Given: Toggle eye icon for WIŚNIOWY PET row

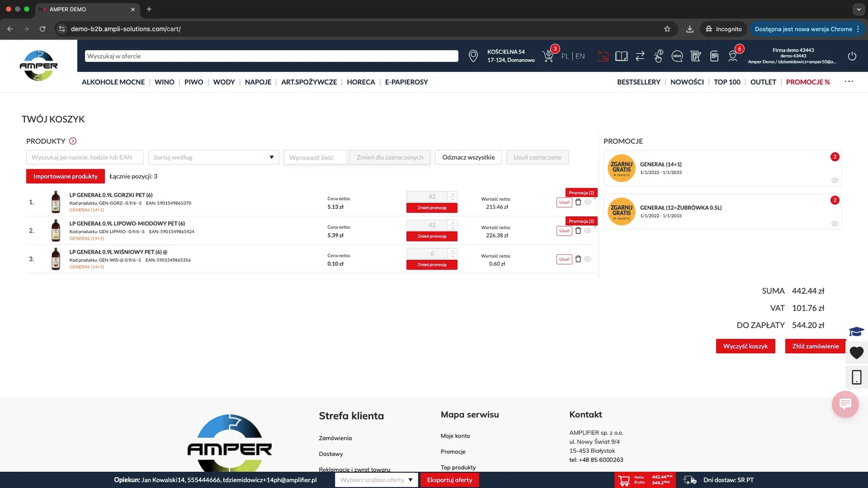Looking at the screenshot, I should (588, 259).
